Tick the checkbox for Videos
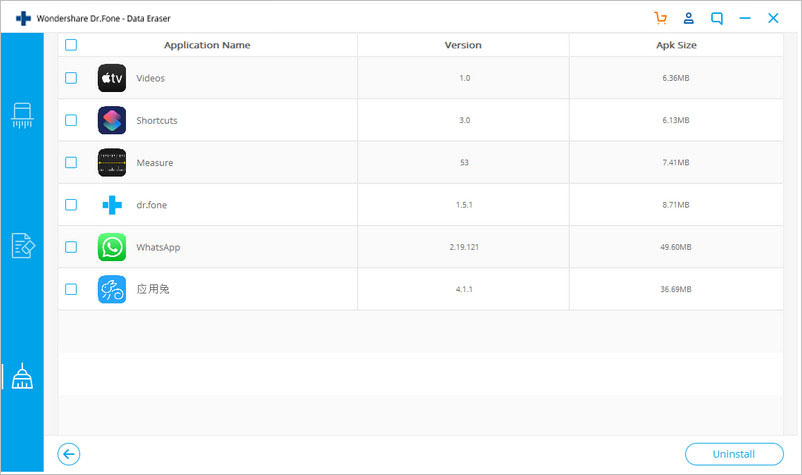 71,78
